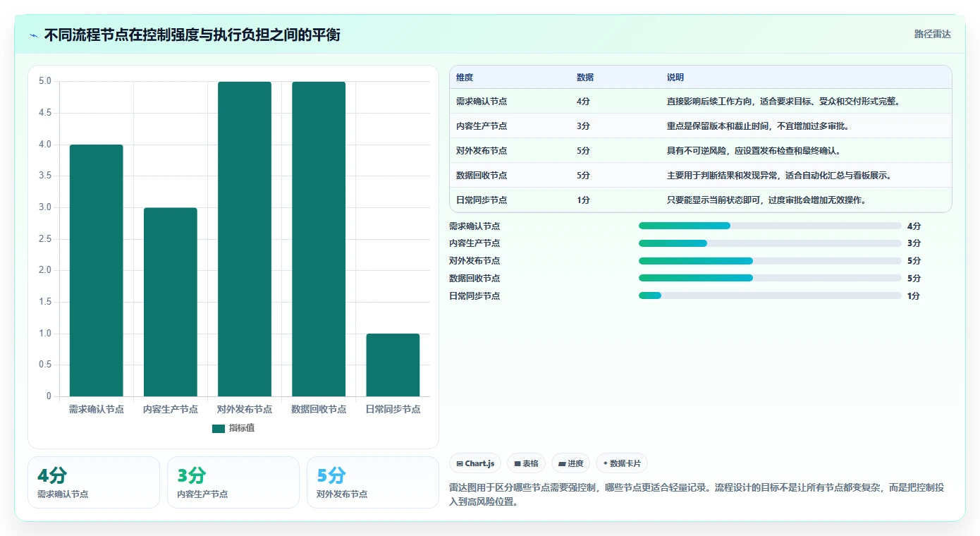Click the lightning icon beside the title
This screenshot has width=980, height=536.
[34, 35]
